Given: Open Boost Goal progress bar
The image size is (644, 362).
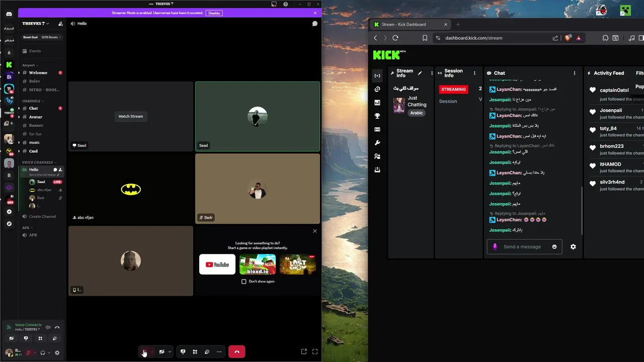Looking at the screenshot, I should pyautogui.click(x=42, y=37).
